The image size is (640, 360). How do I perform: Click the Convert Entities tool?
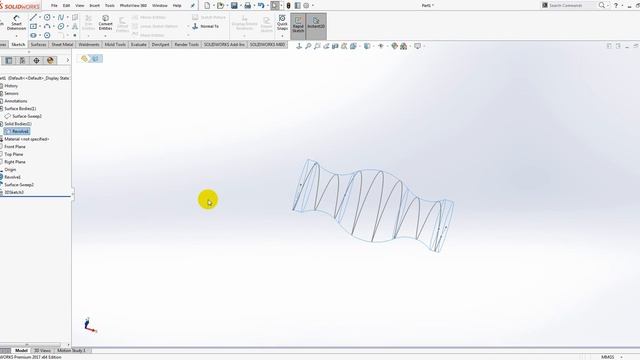coord(105,23)
